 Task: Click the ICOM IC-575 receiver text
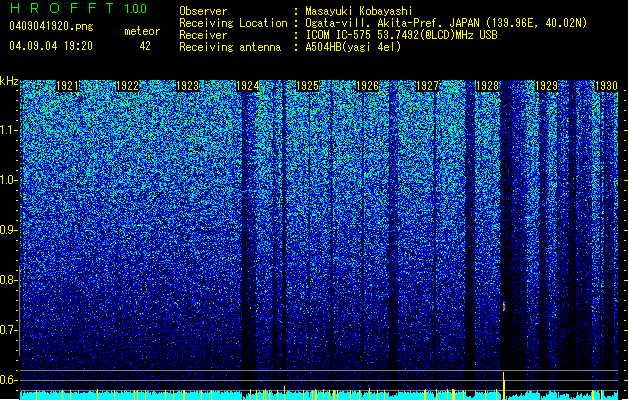coord(402,35)
